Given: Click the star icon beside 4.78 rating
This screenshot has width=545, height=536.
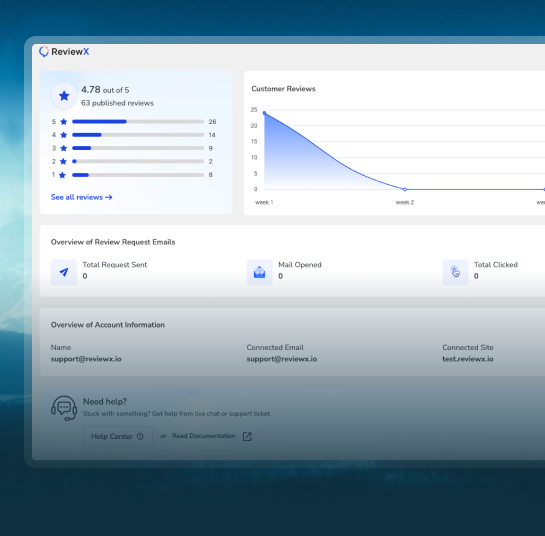Looking at the screenshot, I should coord(64,96).
